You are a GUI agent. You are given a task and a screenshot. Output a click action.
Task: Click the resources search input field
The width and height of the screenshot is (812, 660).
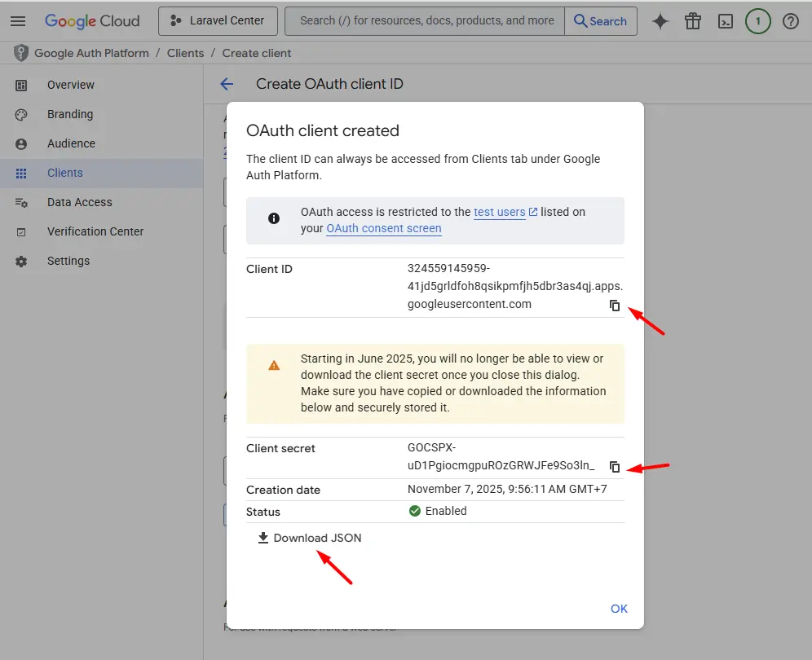tap(424, 21)
